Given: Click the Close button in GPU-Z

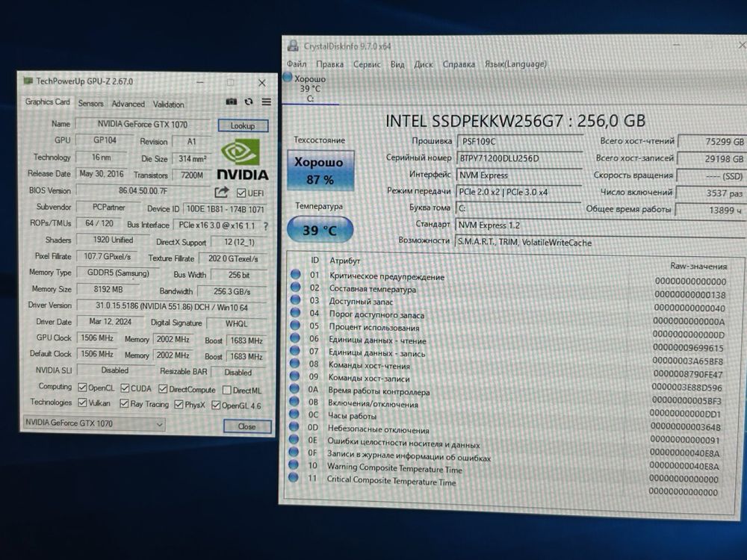Looking at the screenshot, I should point(247,426).
